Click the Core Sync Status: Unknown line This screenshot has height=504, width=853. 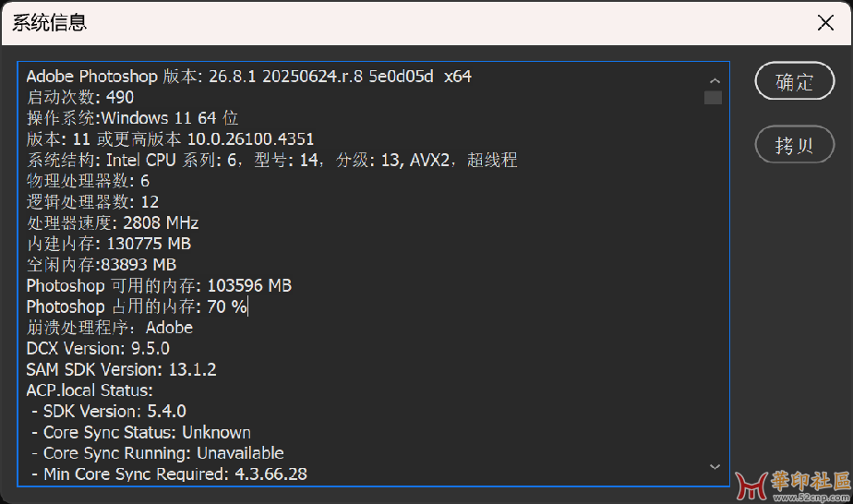point(141,432)
